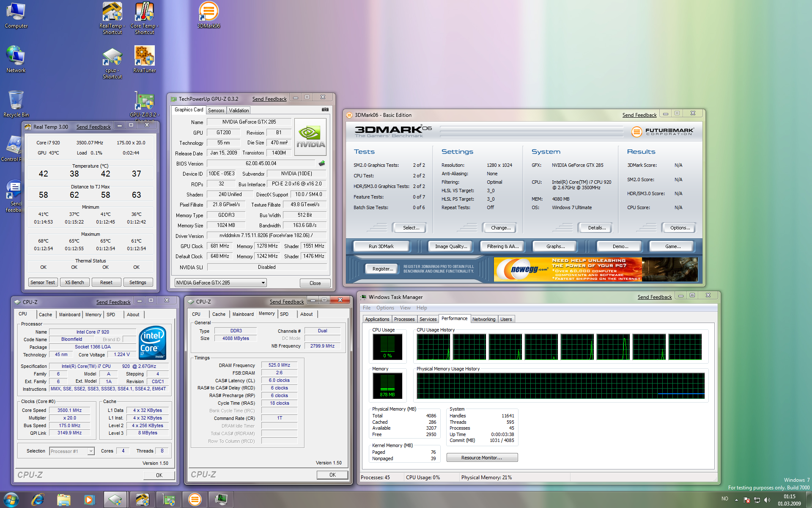This screenshot has height=508, width=812.
Task: Open the cpuz Shortcut desktop icon
Action: [112, 63]
